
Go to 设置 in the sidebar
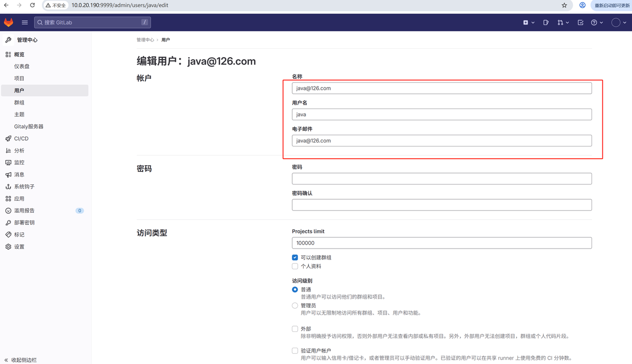(x=19, y=247)
